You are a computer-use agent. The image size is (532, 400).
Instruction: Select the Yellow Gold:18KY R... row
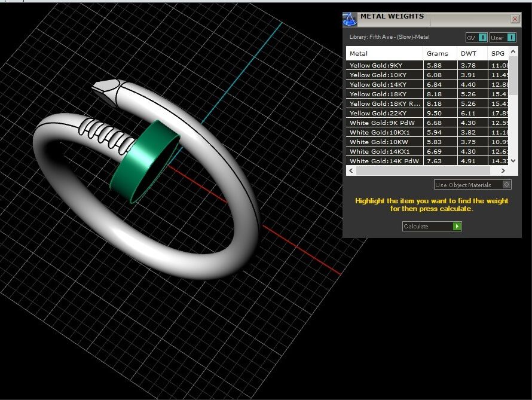click(x=427, y=103)
